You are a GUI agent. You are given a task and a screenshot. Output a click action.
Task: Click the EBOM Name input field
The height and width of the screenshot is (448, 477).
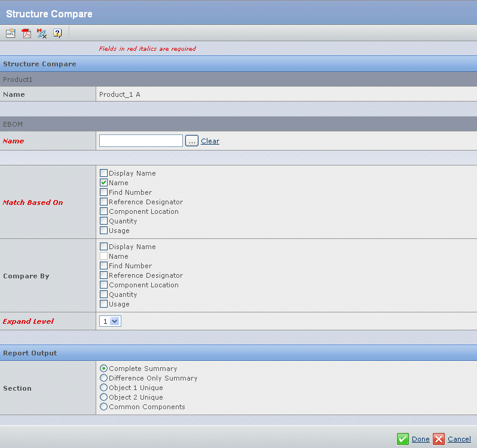141,141
